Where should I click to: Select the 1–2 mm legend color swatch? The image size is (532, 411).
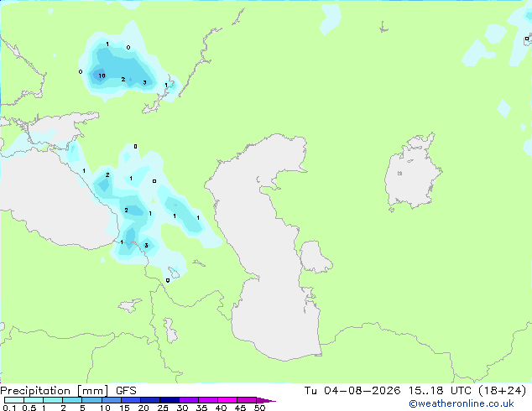[53, 400]
